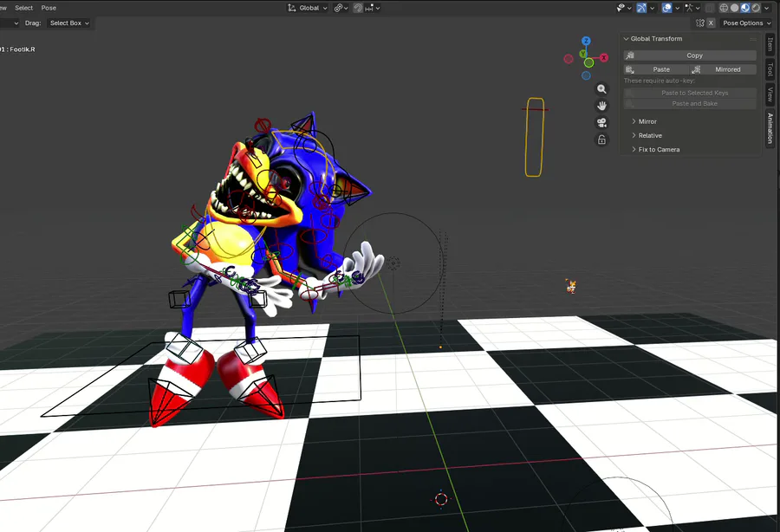Open the object visibility eye dropdown
The image size is (780, 532).
pyautogui.click(x=624, y=8)
